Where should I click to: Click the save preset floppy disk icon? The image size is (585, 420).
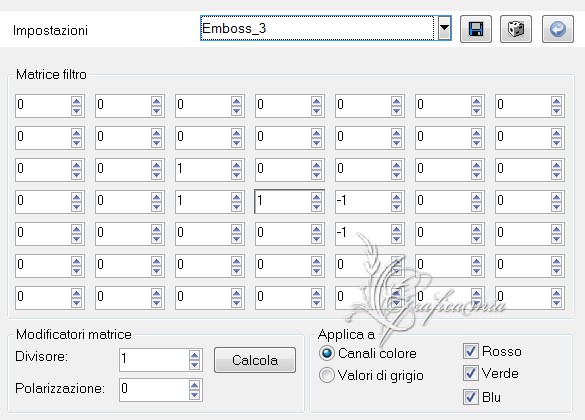click(476, 29)
